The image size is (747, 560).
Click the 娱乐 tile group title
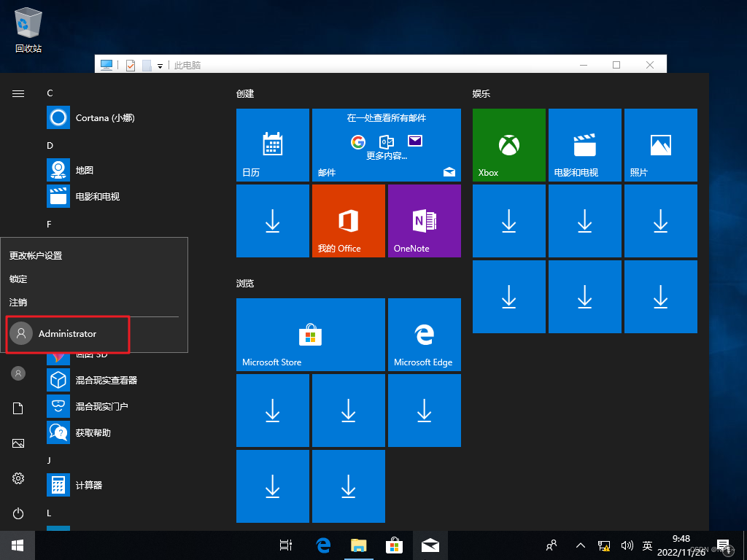tap(481, 94)
